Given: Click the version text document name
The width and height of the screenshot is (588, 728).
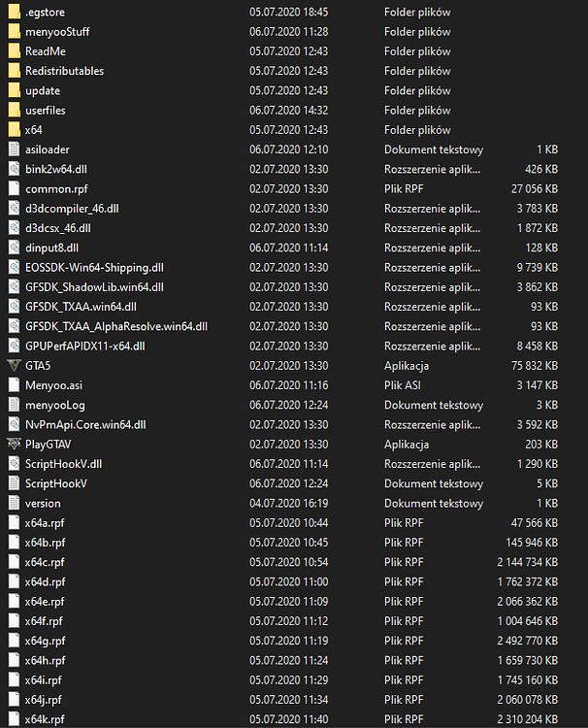Looking at the screenshot, I should pyautogui.click(x=43, y=503).
